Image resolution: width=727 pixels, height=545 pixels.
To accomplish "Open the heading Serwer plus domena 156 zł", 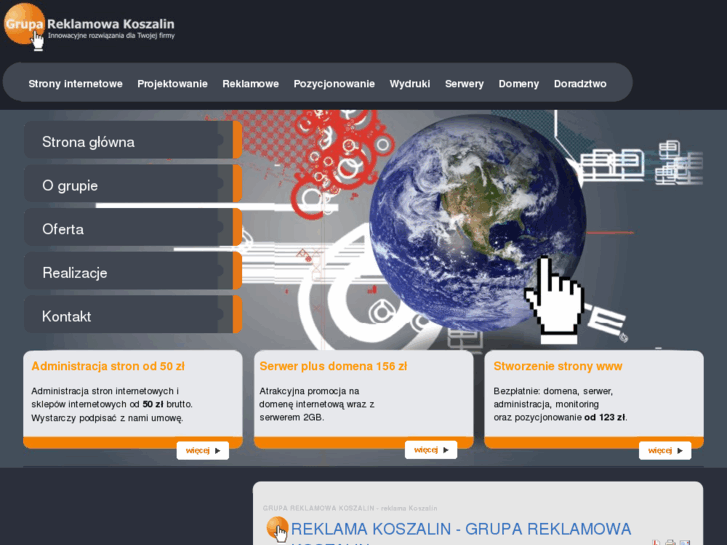I will pos(333,366).
